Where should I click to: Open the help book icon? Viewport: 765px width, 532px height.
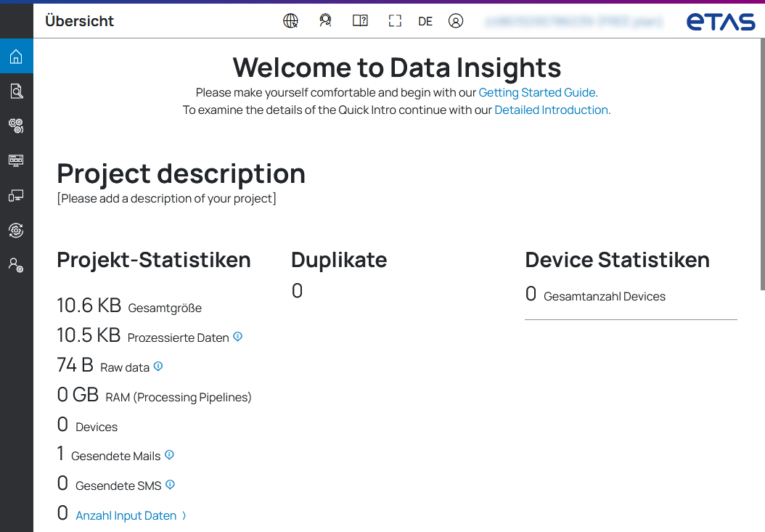tap(360, 21)
